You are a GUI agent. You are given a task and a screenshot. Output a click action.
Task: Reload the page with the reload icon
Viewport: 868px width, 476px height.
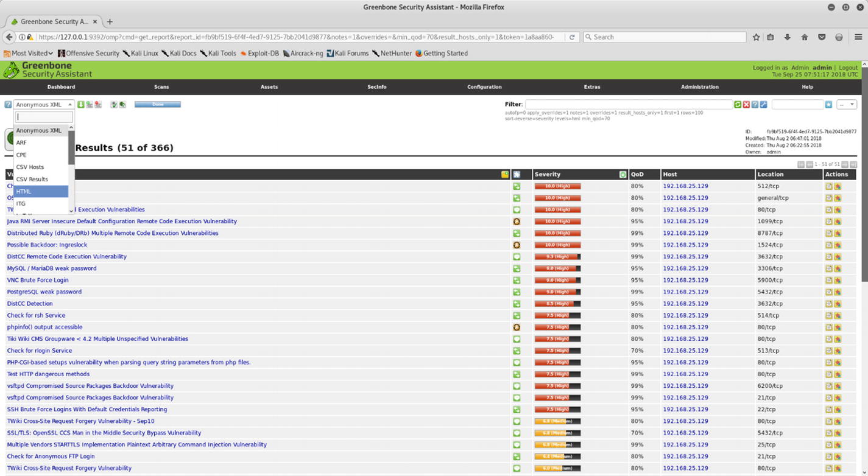click(572, 37)
